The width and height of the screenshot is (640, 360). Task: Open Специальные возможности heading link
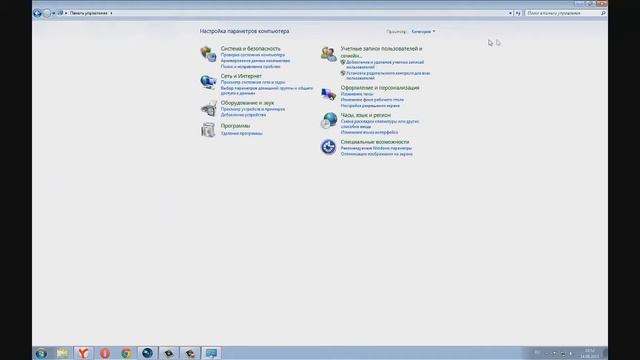click(375, 142)
